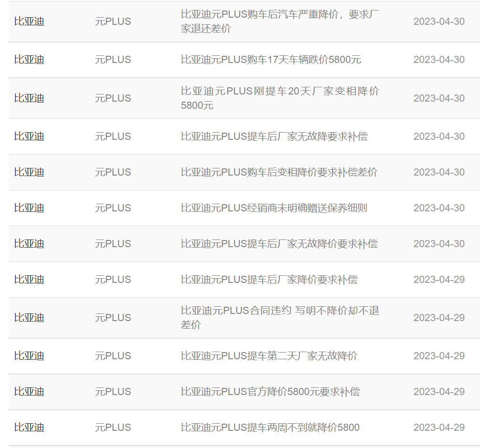Click title '比亚迪元PLUS官方降价5800元要求补偿'
The height and width of the screenshot is (448, 480).
coord(270,392)
